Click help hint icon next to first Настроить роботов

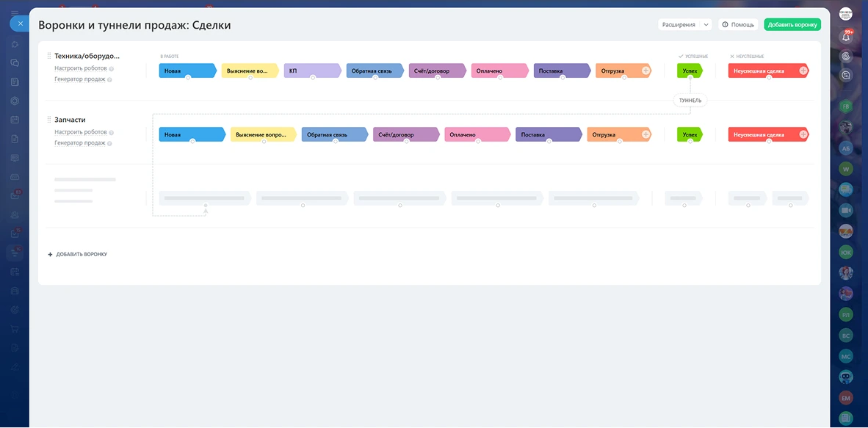point(112,69)
